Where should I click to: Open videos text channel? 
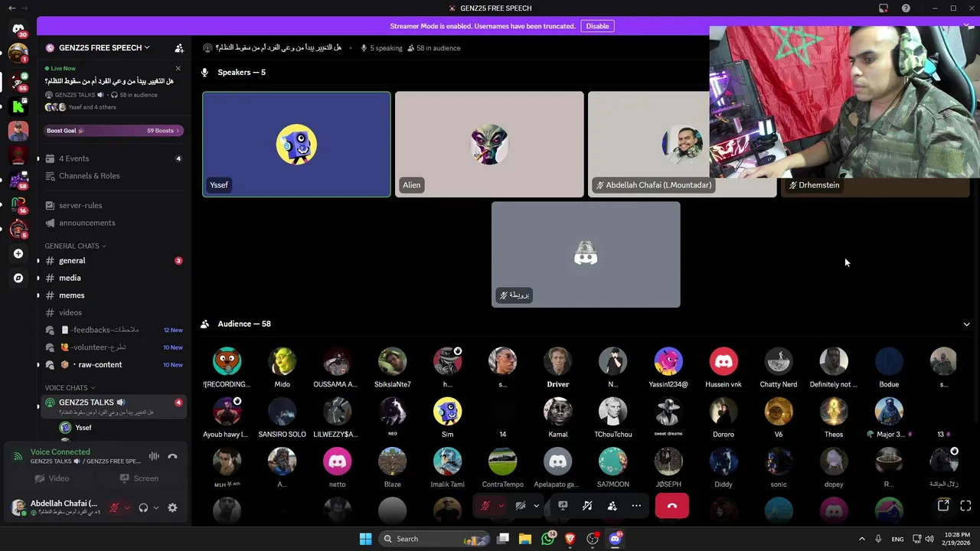[113, 312]
